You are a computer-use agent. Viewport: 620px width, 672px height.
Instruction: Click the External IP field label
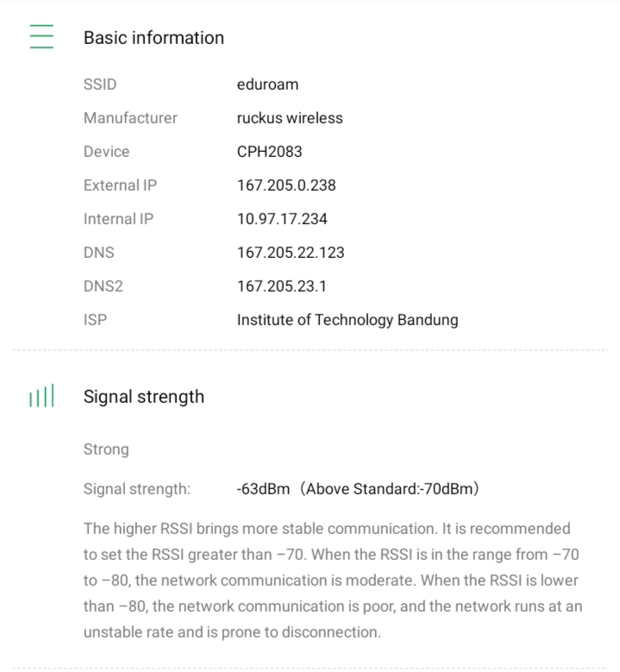120,185
